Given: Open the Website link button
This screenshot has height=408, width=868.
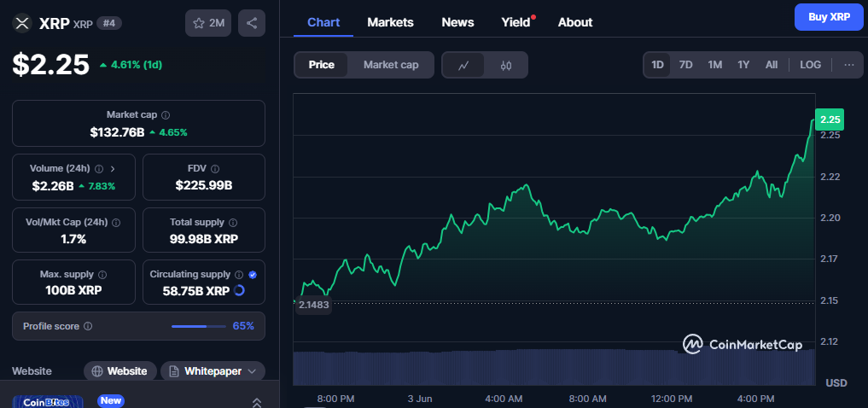Looking at the screenshot, I should pyautogui.click(x=120, y=371).
